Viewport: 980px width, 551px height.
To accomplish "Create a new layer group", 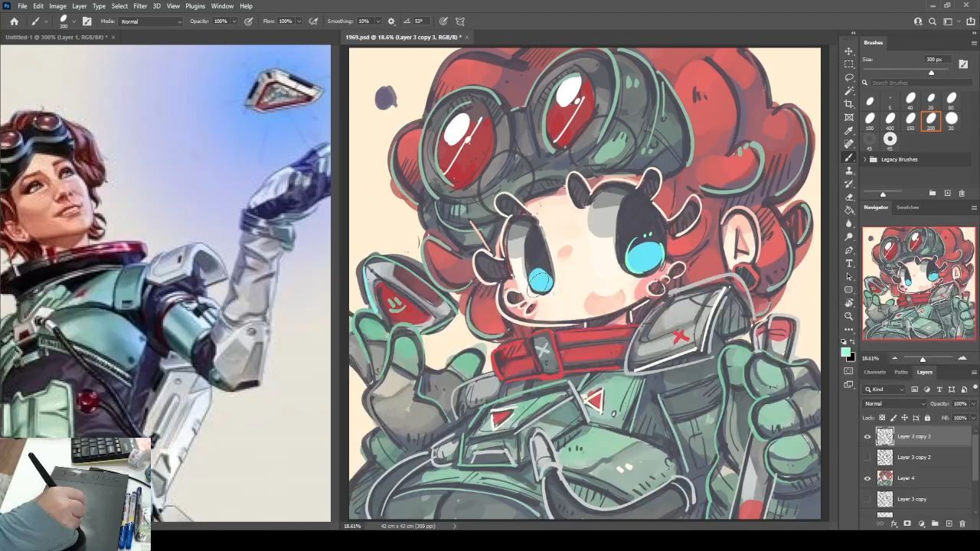I will pyautogui.click(x=935, y=524).
